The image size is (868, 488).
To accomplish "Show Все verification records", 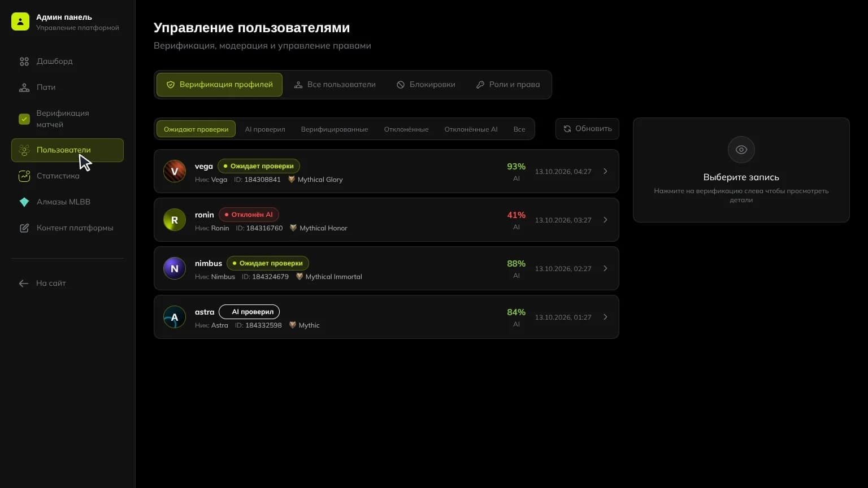I will tap(519, 129).
